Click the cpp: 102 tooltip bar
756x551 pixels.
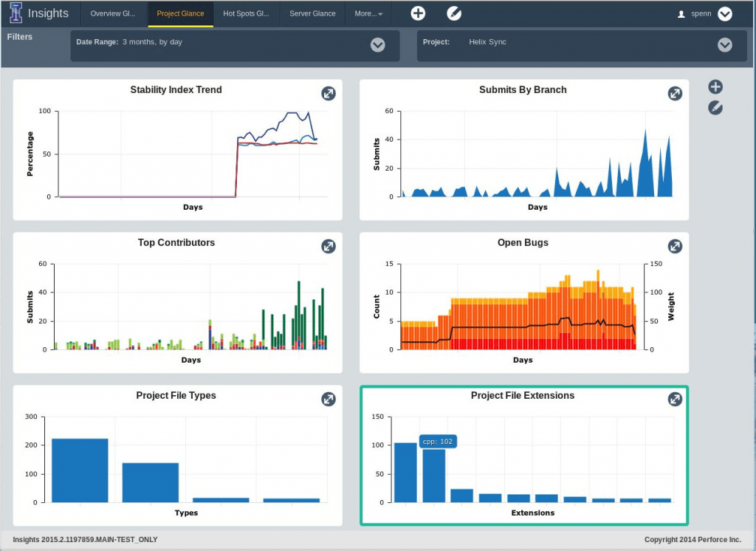[437, 441]
